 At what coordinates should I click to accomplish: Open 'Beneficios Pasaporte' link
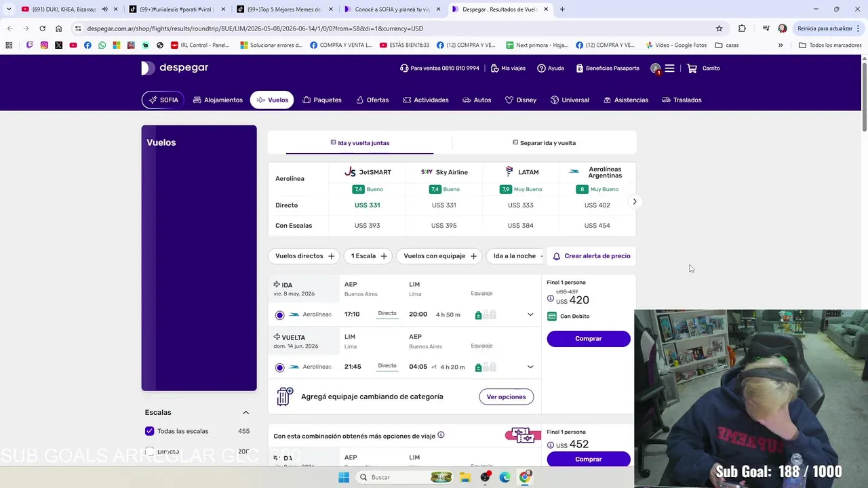tap(608, 68)
